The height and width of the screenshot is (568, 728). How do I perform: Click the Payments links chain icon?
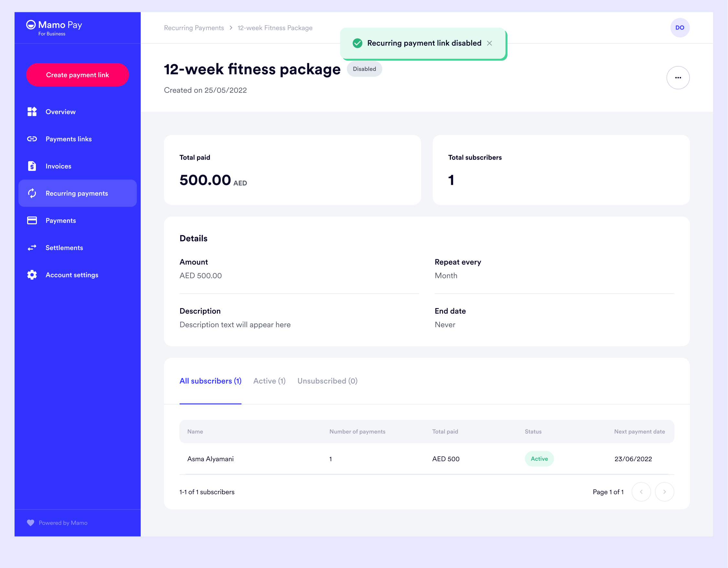tap(32, 139)
